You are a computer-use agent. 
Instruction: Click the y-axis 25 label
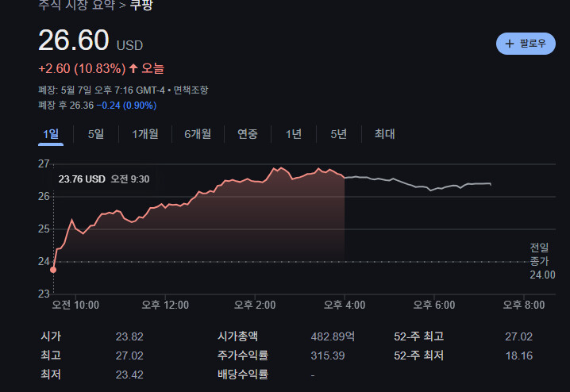tap(44, 229)
